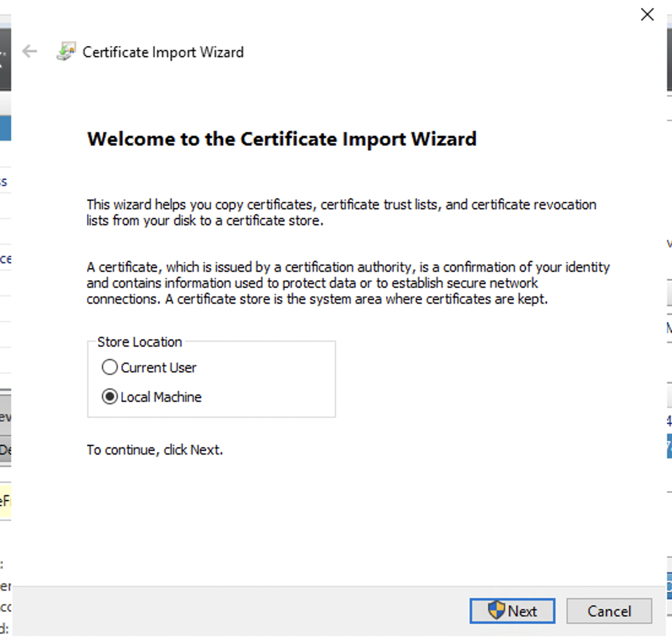Click the back arrow in the wizard header
This screenshot has height=638, width=672.
(x=29, y=52)
